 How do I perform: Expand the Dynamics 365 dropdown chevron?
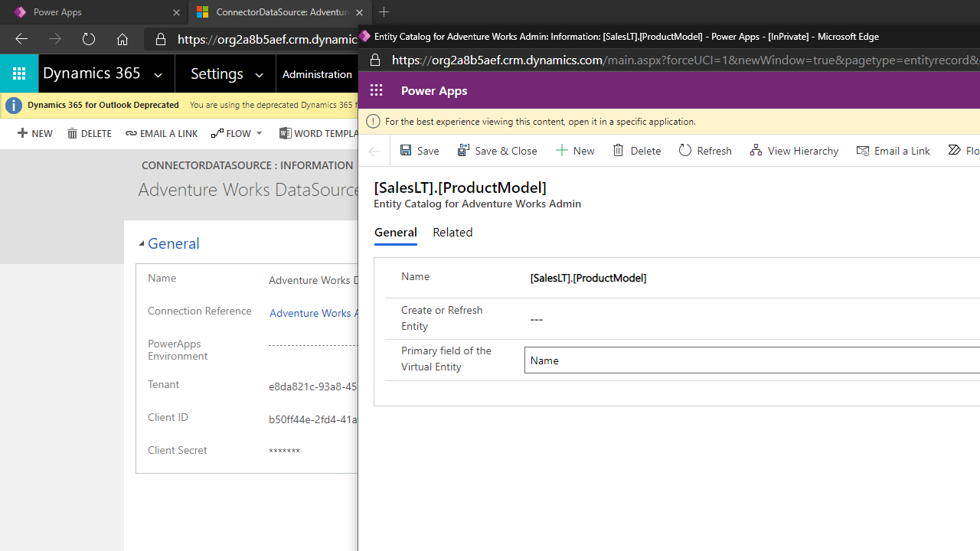point(158,74)
